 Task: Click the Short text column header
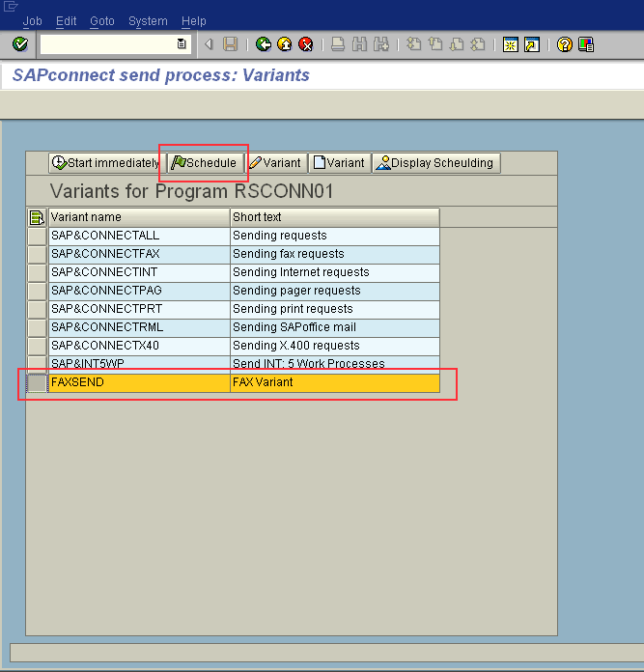click(x=335, y=217)
